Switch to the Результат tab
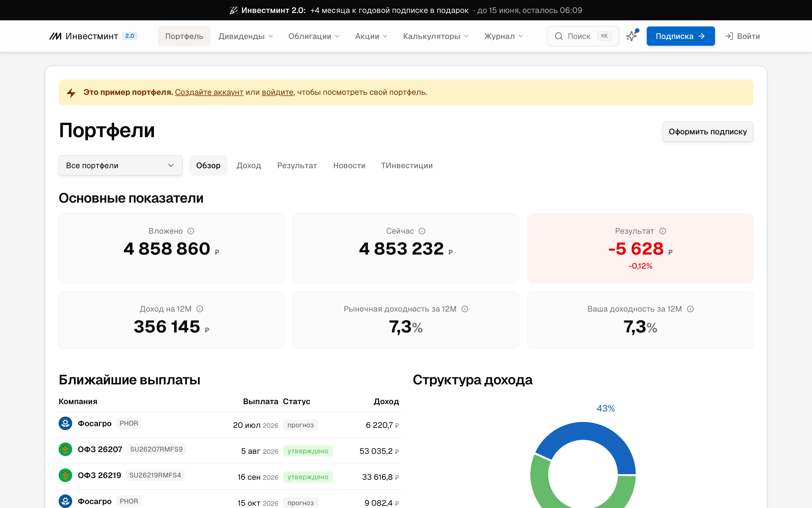 (x=297, y=165)
